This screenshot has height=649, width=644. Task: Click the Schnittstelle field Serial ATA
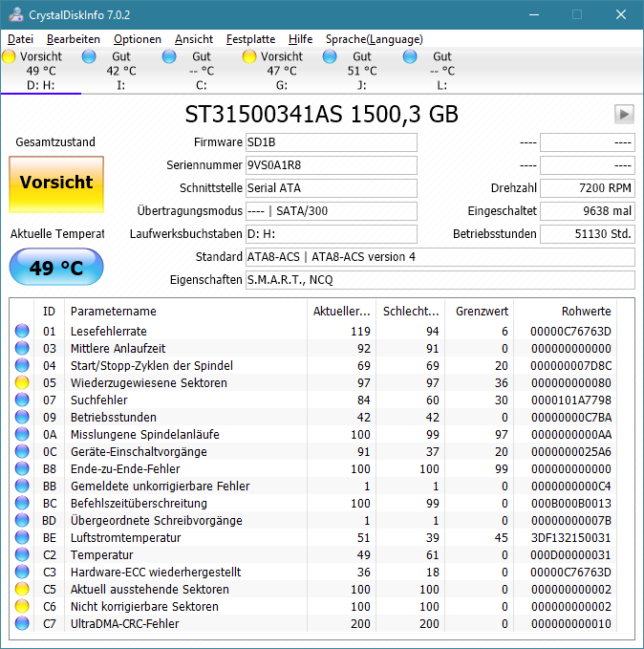332,188
